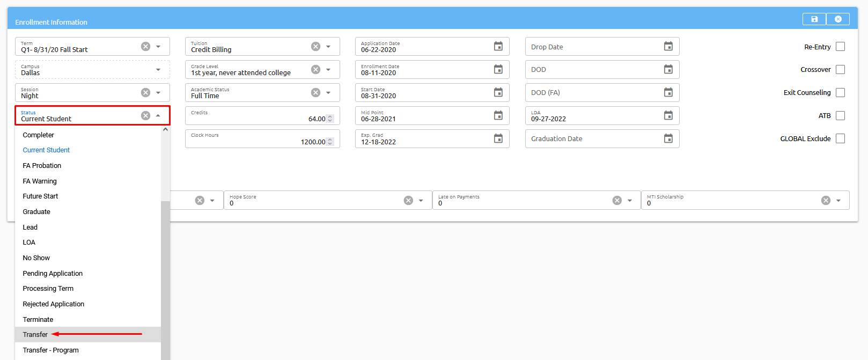Open the Academic Status dropdown arrow
This screenshot has width=868, height=360.
coord(328,93)
